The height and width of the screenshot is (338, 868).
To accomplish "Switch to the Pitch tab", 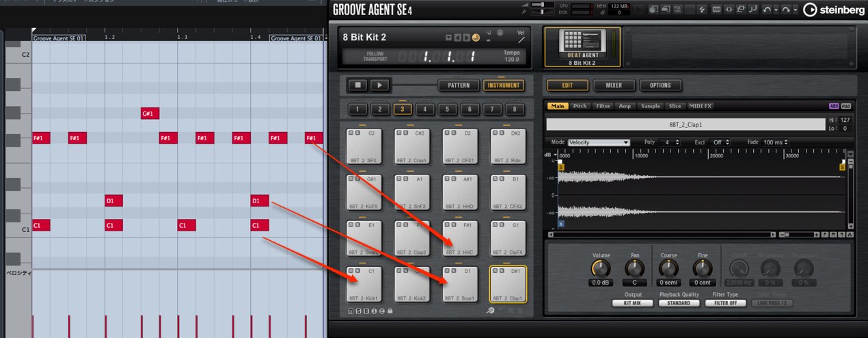I will coord(580,106).
